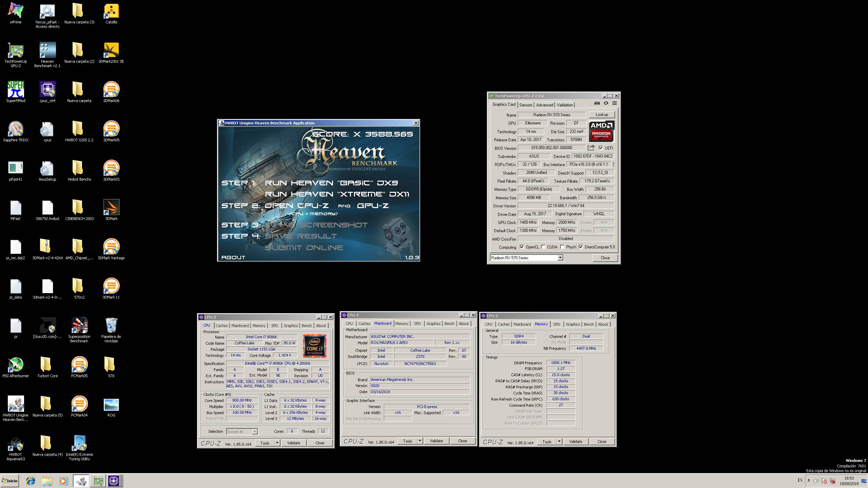Viewport: 868px width, 488px height.
Task: Open the 3DMark 11 desktop shortcut
Action: click(111, 288)
